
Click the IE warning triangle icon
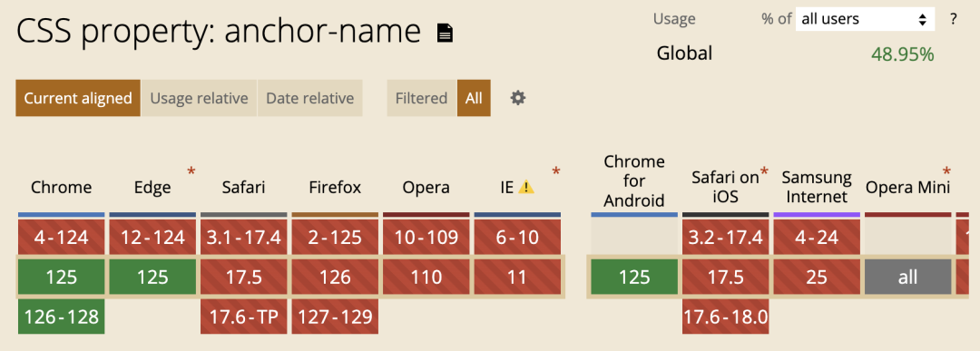526,187
